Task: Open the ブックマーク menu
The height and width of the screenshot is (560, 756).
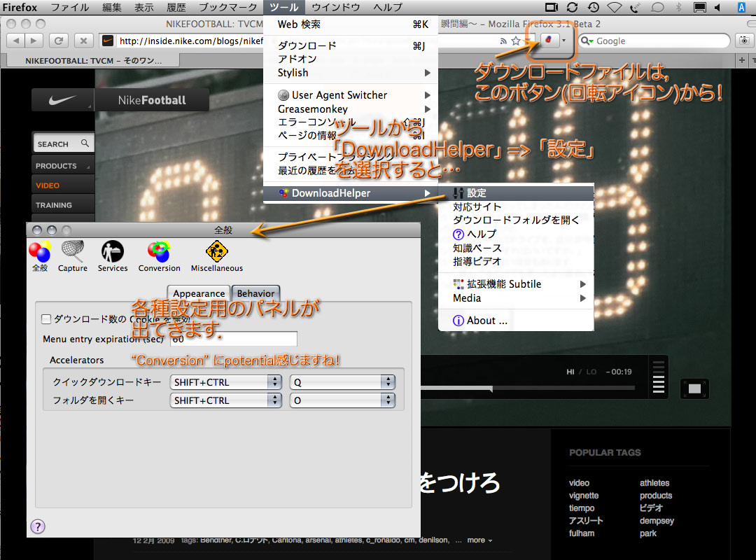Action: (227, 7)
